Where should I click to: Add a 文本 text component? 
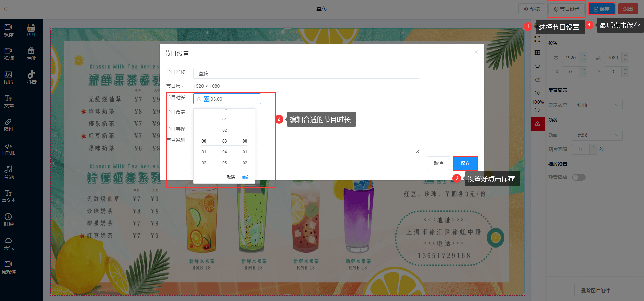pos(8,102)
